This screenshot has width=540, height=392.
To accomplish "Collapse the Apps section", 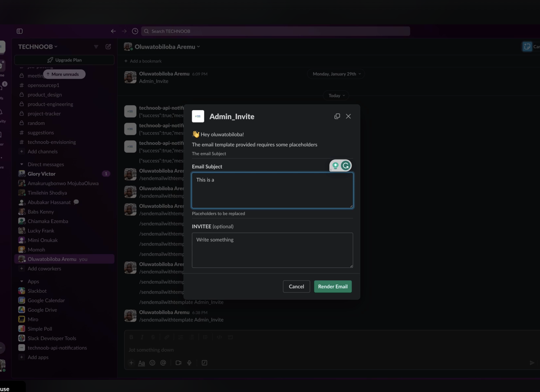I will click(22, 281).
